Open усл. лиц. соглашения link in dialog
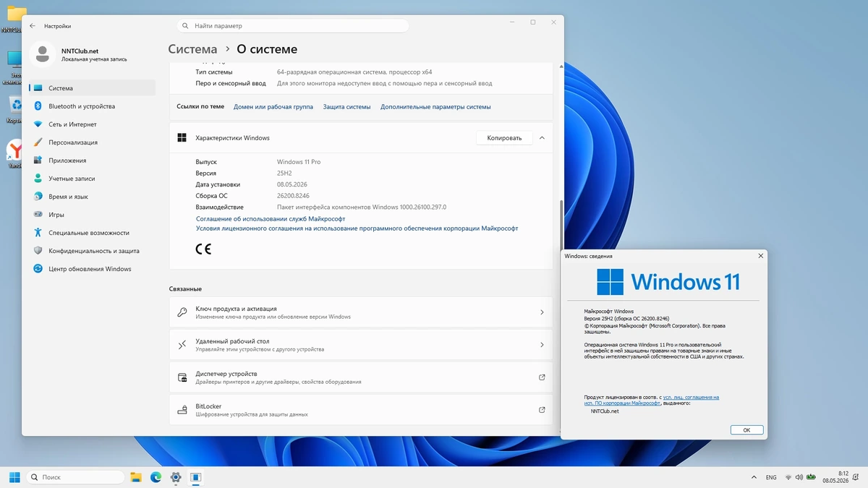 (x=691, y=397)
